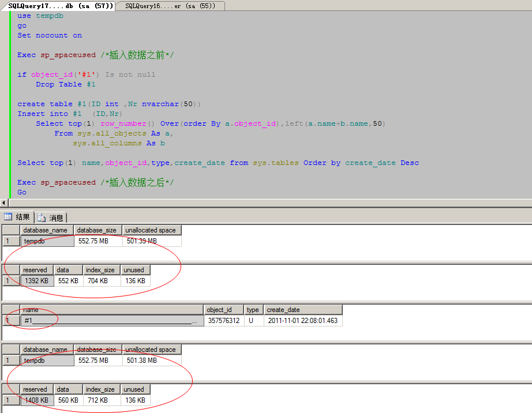Open the SQLQuery16 (sa (55)) tab
Screen dimensions: 532x413
(x=170, y=6)
